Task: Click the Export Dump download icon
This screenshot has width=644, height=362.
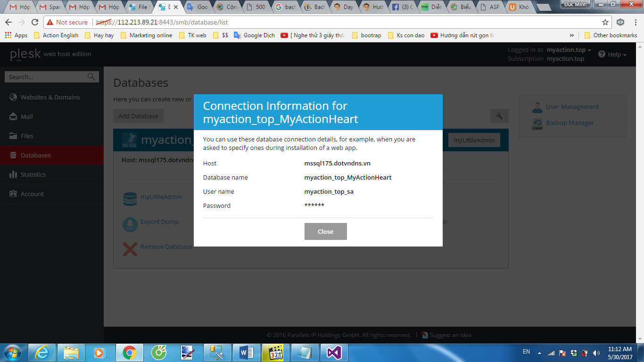Action: [x=130, y=224]
